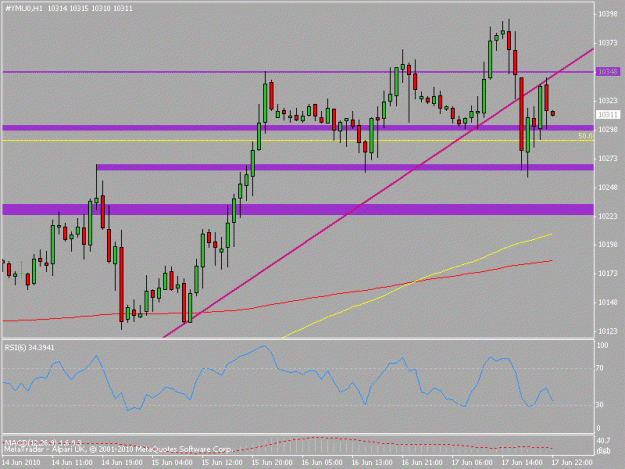Viewport: 625px width, 469px height.
Task: Click the 17 Jun 22:00 time label
Action: [x=572, y=463]
